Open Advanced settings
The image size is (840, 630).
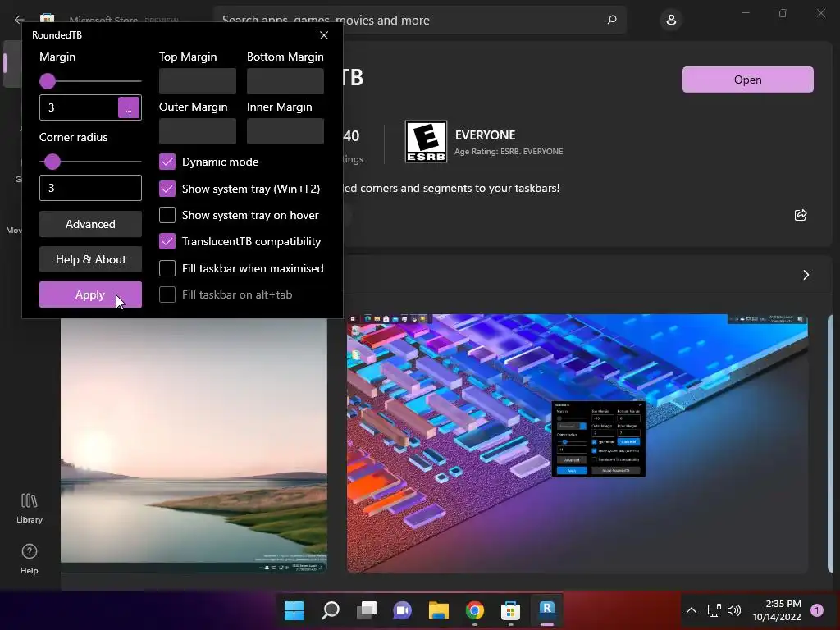tap(90, 224)
